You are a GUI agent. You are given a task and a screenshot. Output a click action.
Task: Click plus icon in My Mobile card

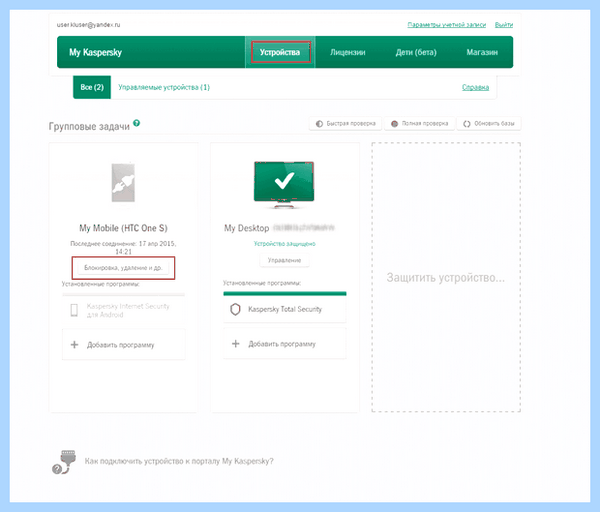[x=74, y=345]
